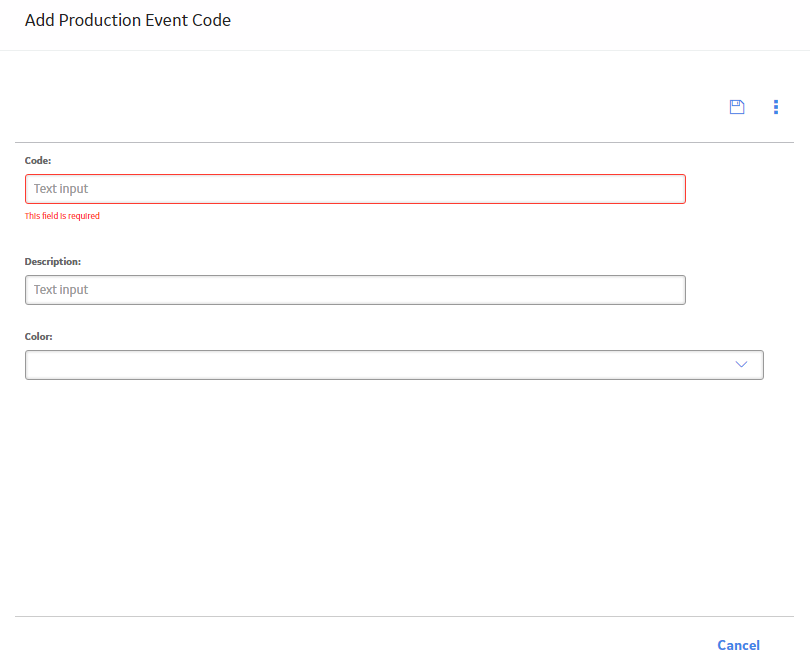Click empty area inside Color selection box

point(377,365)
